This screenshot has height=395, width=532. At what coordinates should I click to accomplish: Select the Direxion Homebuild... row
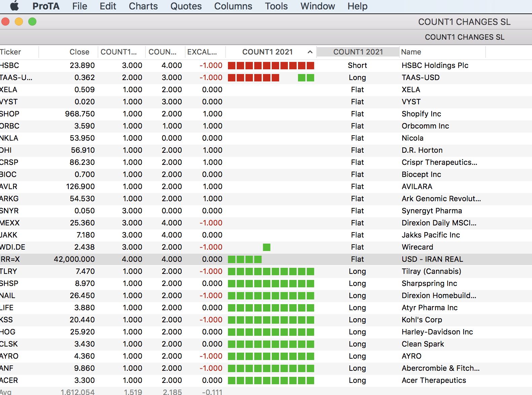click(x=266, y=295)
